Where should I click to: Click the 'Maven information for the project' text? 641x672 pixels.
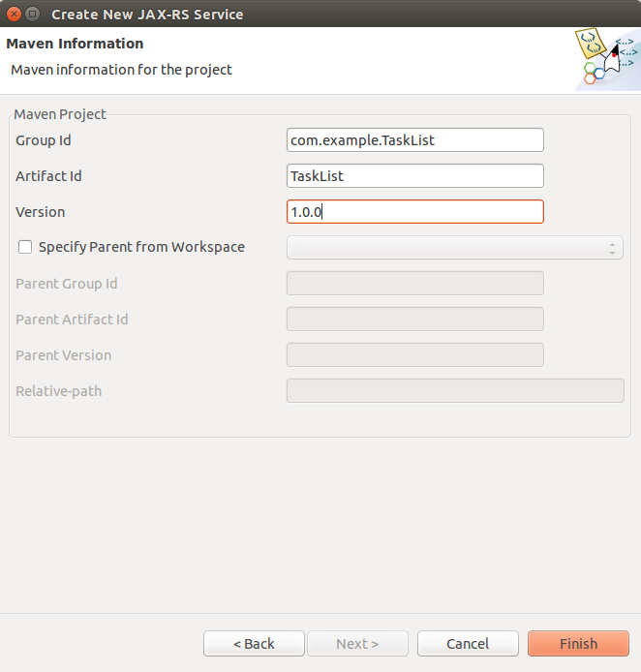point(121,70)
